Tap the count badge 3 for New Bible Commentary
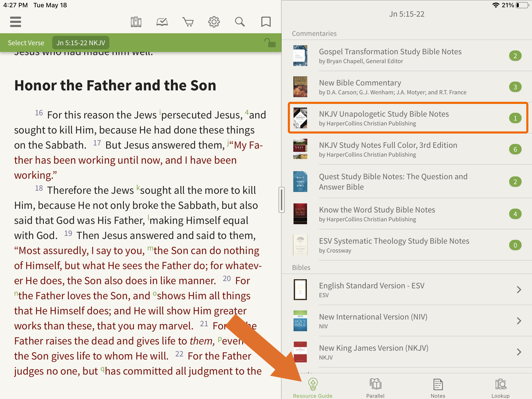Viewport: 532px width, 399px height. point(515,87)
